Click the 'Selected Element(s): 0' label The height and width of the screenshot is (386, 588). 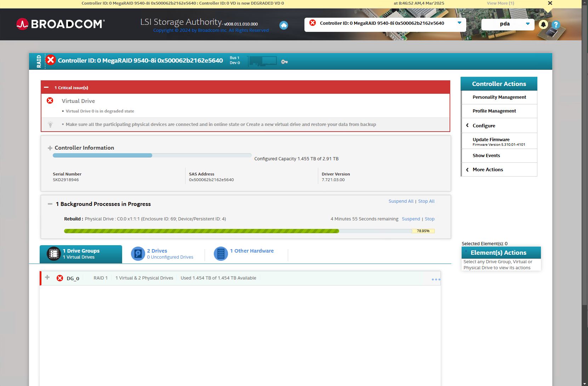(485, 244)
